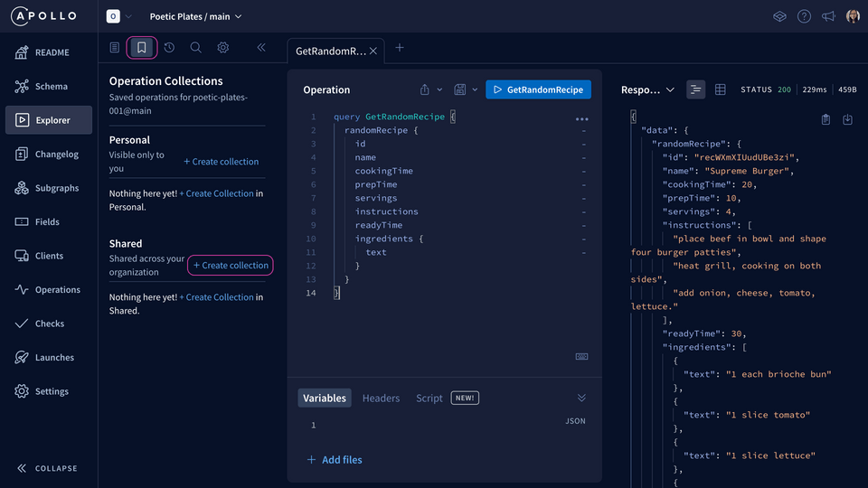Image resolution: width=868 pixels, height=488 pixels.
Task: Follow Create Collection link in Personal message
Action: [x=216, y=193]
